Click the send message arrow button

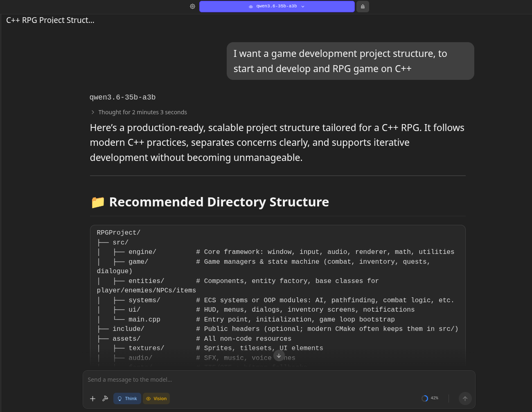465,398
